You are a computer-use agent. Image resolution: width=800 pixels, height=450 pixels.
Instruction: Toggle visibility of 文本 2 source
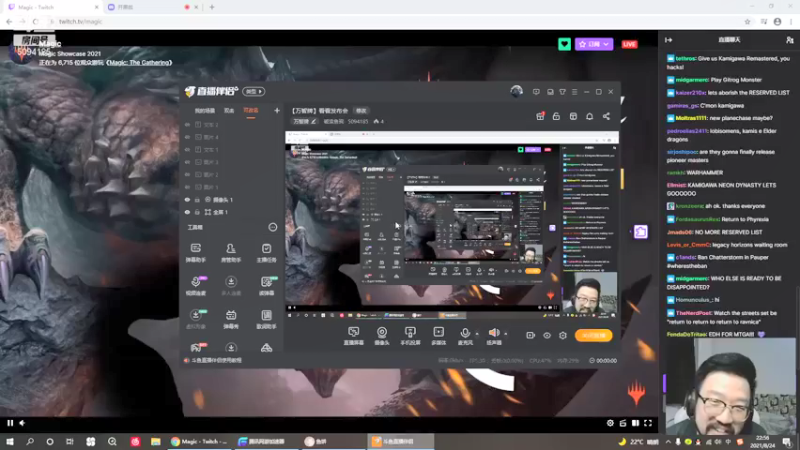(187, 124)
